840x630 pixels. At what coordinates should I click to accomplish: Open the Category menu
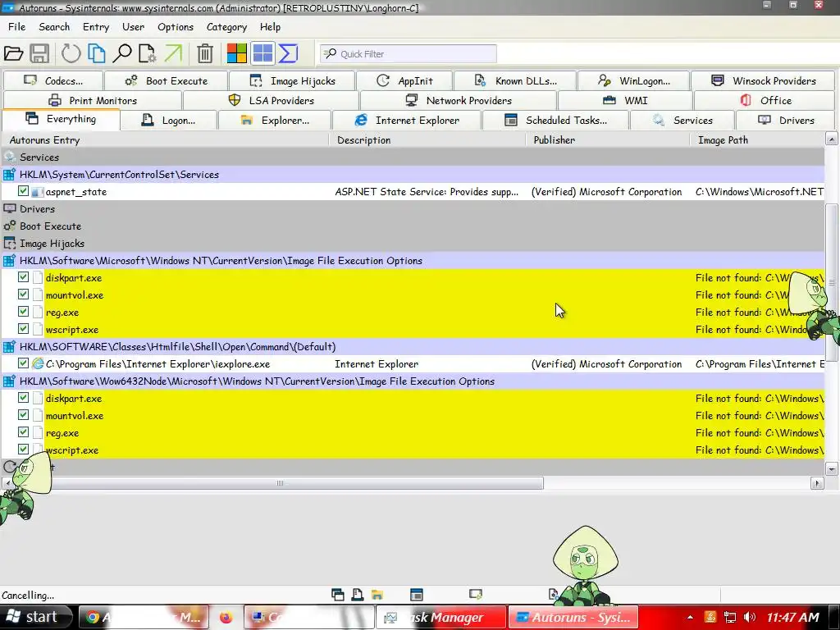pos(226,27)
